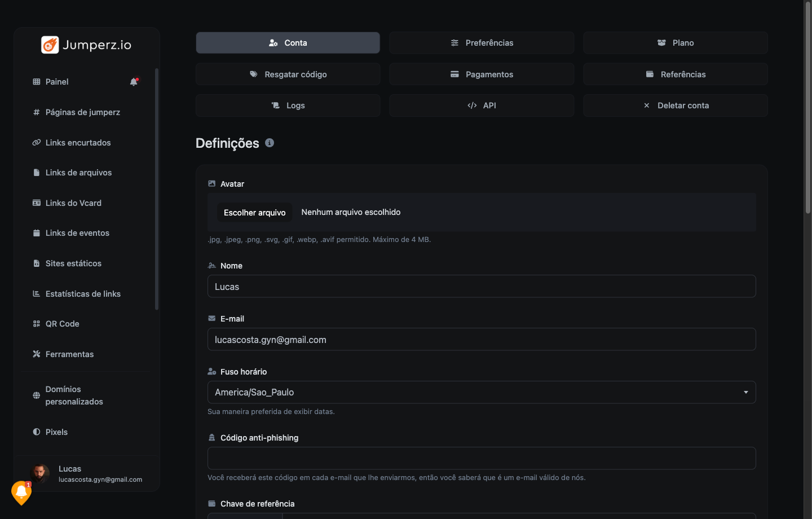Click the E-mail input field
Screen dimensions: 812x519
pos(482,340)
